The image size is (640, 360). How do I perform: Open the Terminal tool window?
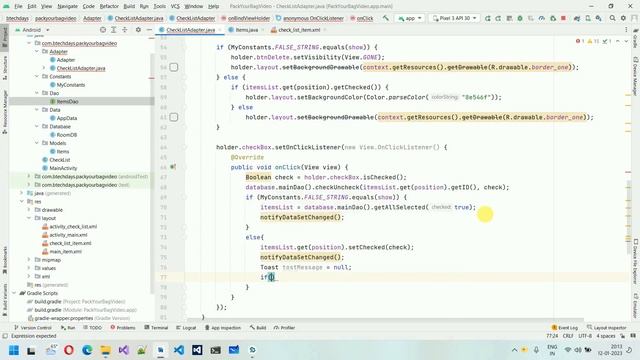point(156,327)
